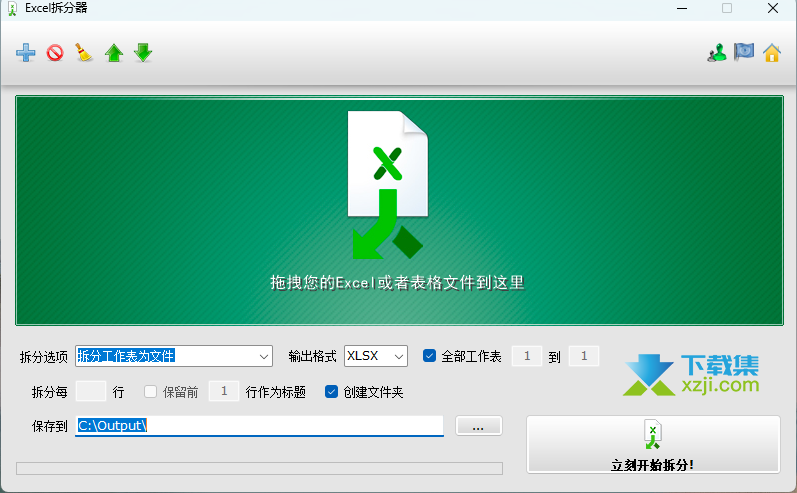Click the blue plus add-file icon
The image size is (797, 493).
(25, 53)
